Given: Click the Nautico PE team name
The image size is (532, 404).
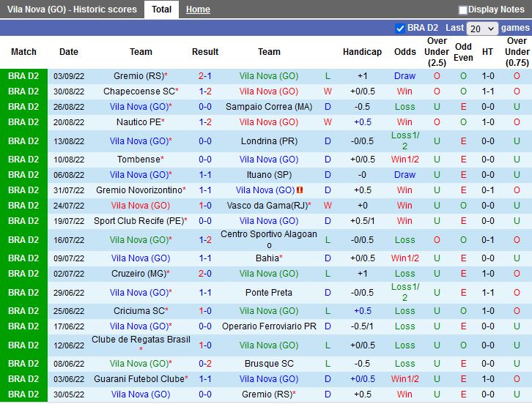Looking at the screenshot, I should (x=138, y=122).
